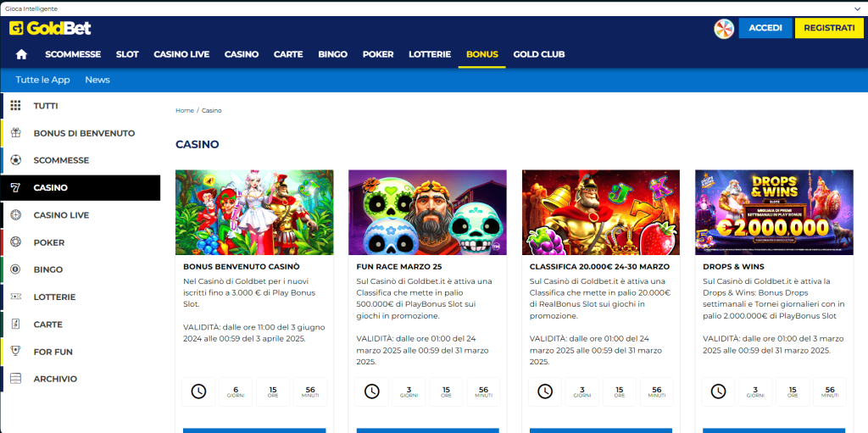The image size is (868, 433).
Task: Open the CARTE top menu item
Action: [288, 54]
